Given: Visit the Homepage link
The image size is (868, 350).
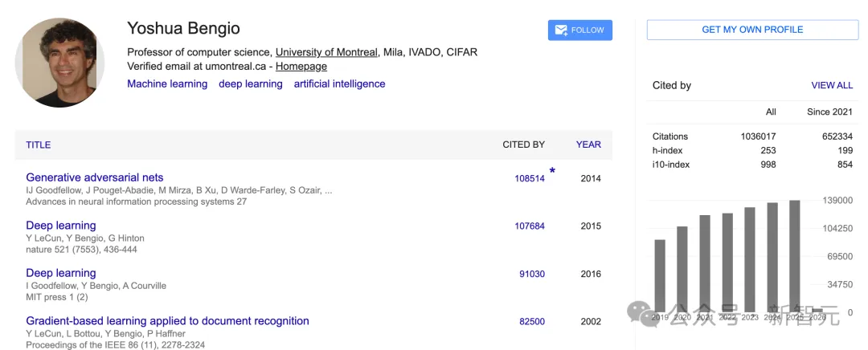Looking at the screenshot, I should pos(301,66).
